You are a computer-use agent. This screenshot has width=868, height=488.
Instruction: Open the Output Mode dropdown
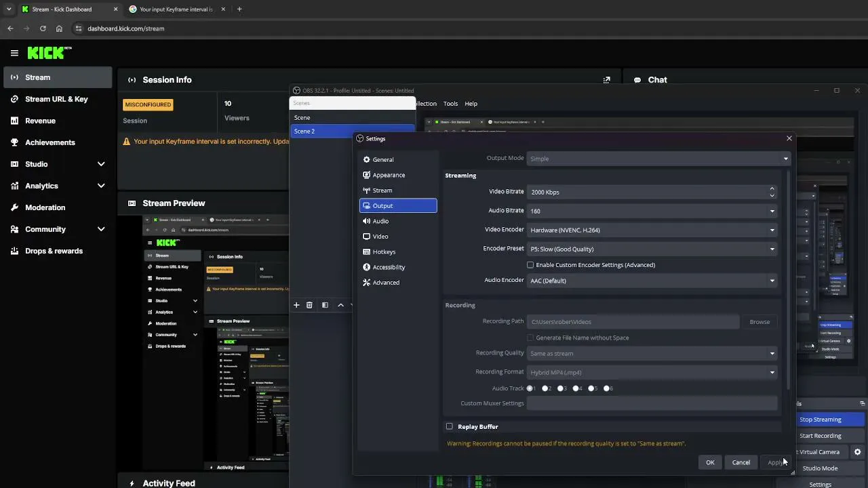click(x=659, y=159)
